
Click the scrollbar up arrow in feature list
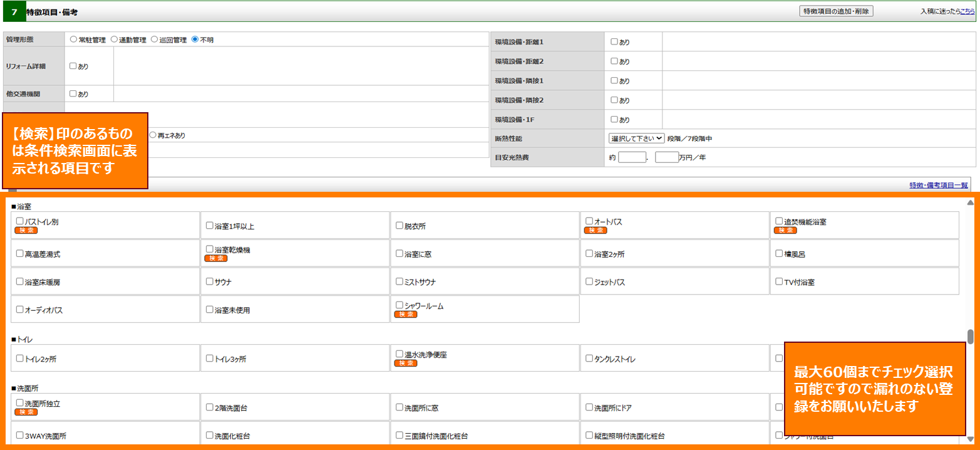tap(971, 202)
